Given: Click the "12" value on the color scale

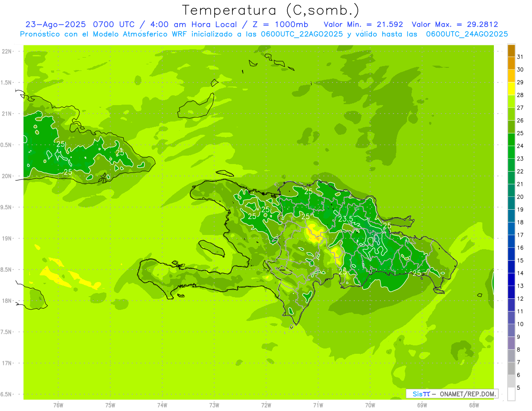Looking at the screenshot, I should coord(520,299).
